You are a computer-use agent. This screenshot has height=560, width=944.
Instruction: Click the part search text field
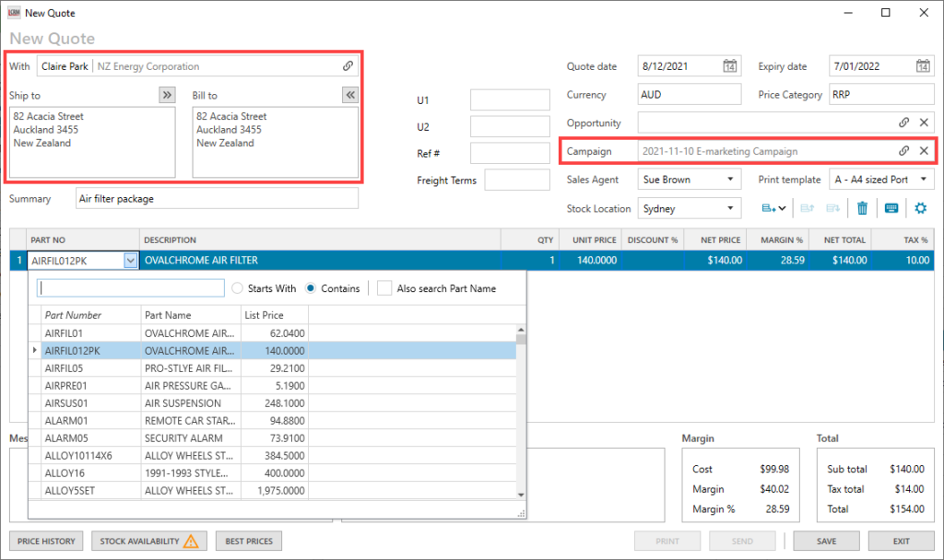[130, 288]
